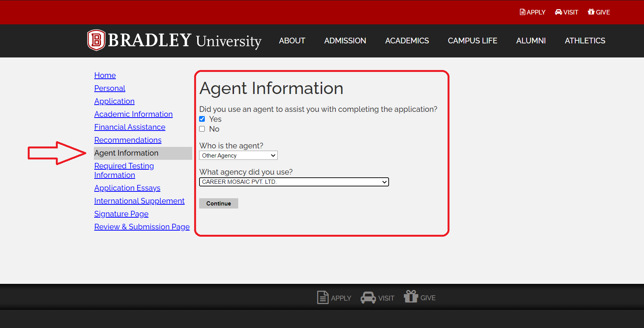The width and height of the screenshot is (644, 328).
Task: Open the 'What agency did you use?' dropdown
Action: pyautogui.click(x=294, y=182)
